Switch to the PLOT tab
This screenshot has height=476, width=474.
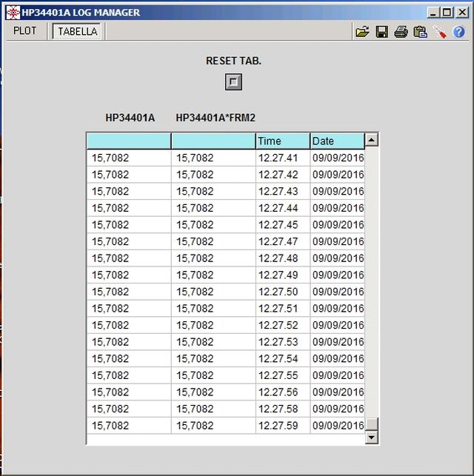tap(25, 31)
